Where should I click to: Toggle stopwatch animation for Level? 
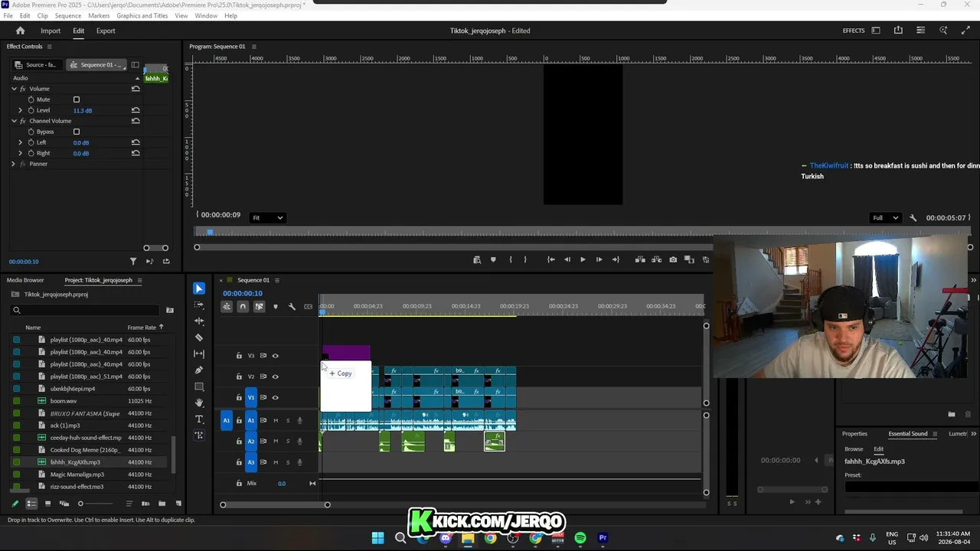(31, 110)
